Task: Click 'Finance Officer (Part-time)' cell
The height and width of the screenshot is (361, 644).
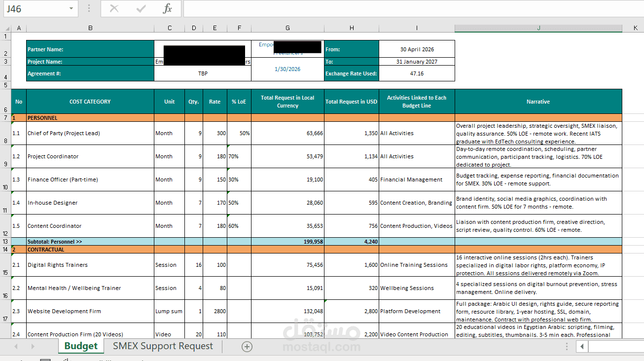Action: (90, 180)
